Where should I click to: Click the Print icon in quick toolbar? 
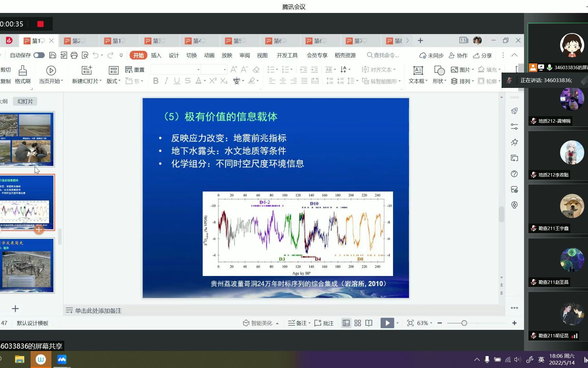point(74,55)
